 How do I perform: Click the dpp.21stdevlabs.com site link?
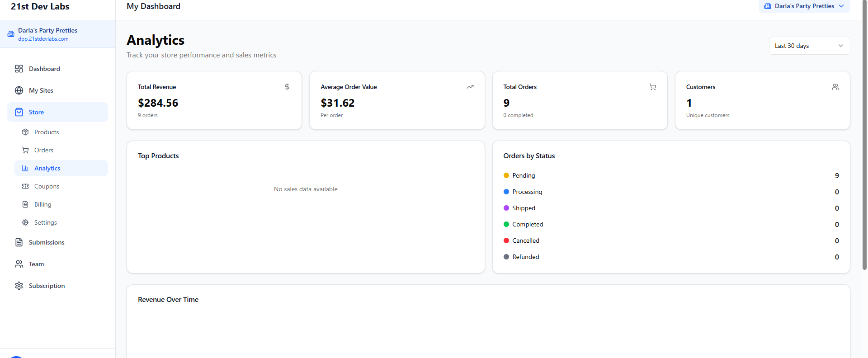(x=43, y=39)
